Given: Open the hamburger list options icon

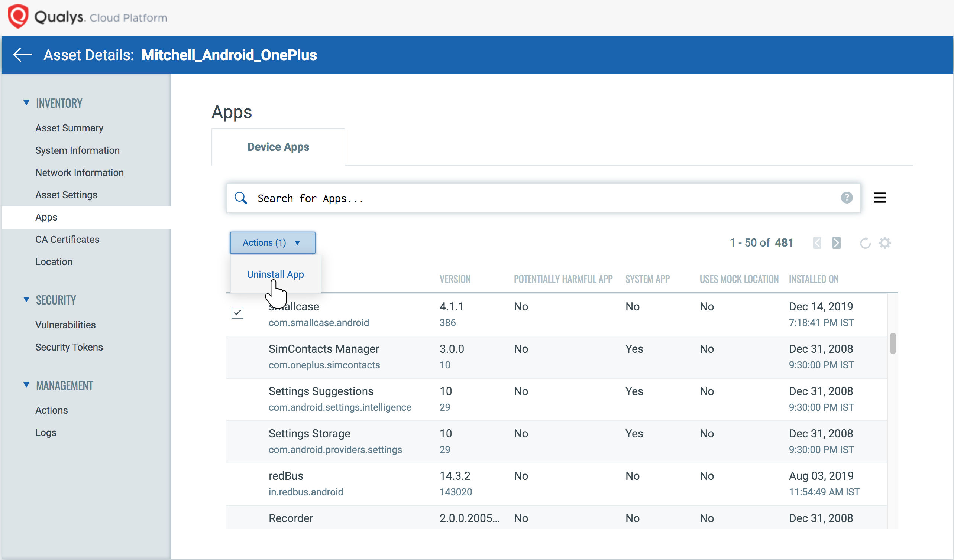Looking at the screenshot, I should [880, 197].
